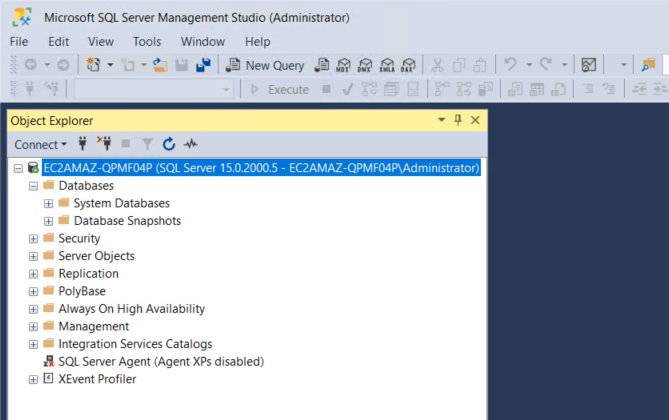
Task: Click the Paste toolbar icon
Action: (480, 65)
